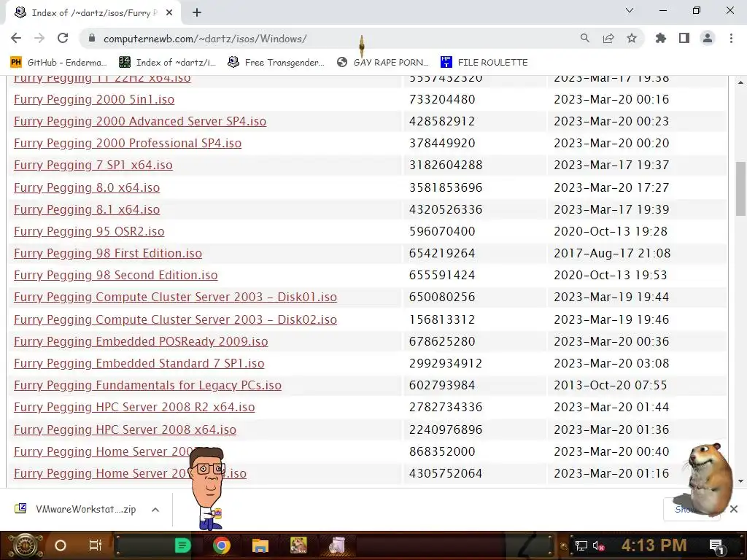This screenshot has height=560, width=747.
Task: Expand the VMwareWorkstat zip download options chevron
Action: 155,510
